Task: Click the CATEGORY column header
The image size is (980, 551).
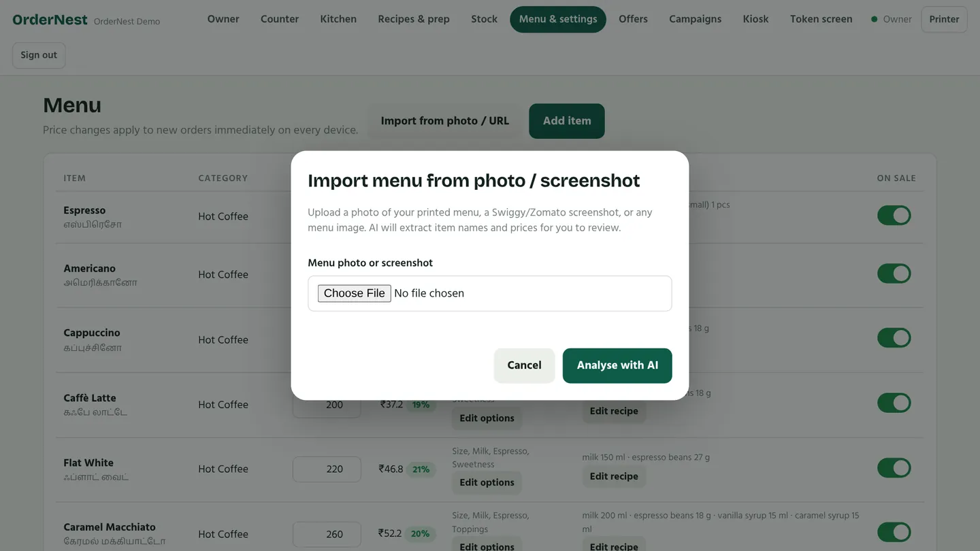Action: (x=223, y=178)
